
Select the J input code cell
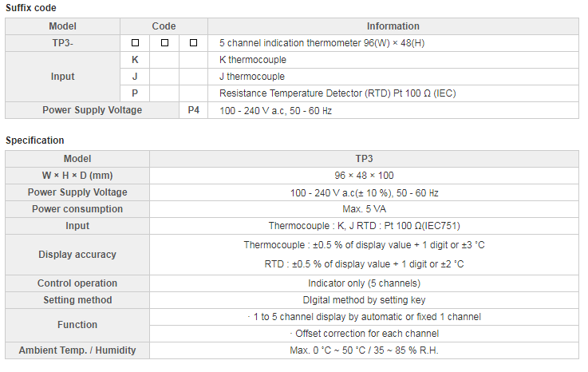pyautogui.click(x=135, y=77)
